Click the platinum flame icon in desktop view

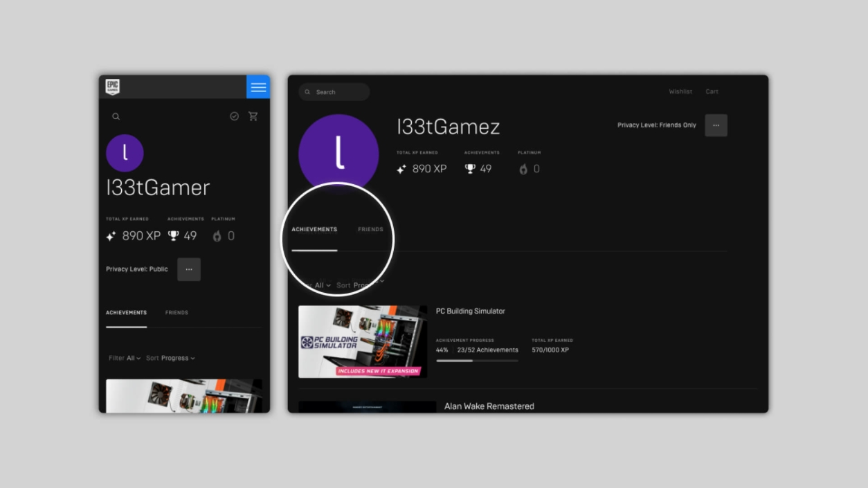click(523, 169)
